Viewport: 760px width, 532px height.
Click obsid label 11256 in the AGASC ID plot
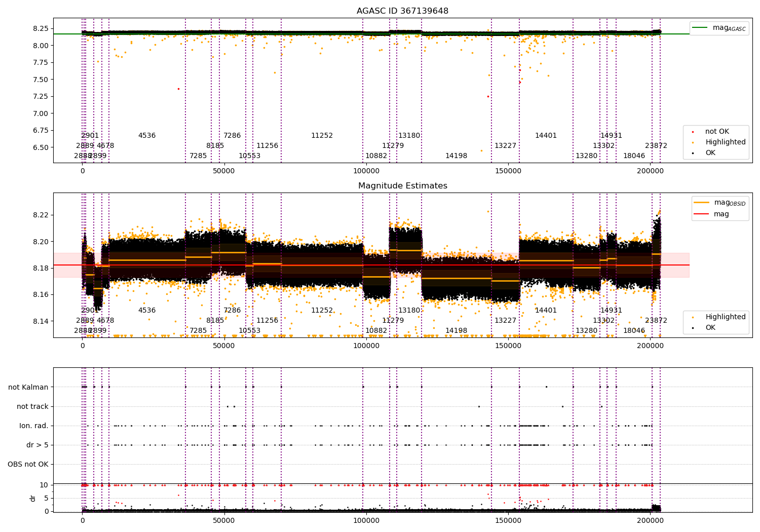(x=267, y=145)
